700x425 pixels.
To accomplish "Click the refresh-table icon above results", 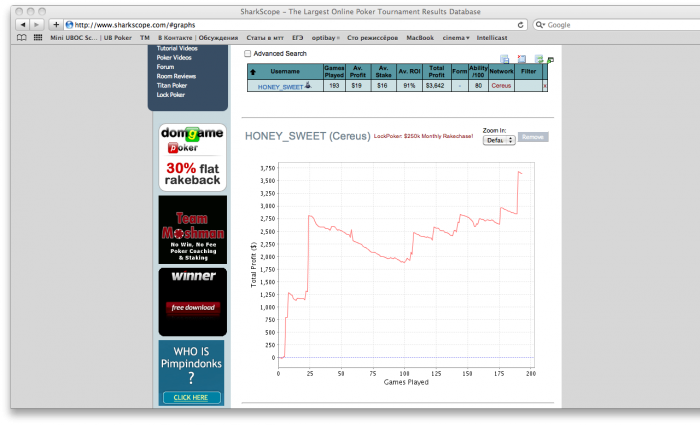I will tap(539, 59).
